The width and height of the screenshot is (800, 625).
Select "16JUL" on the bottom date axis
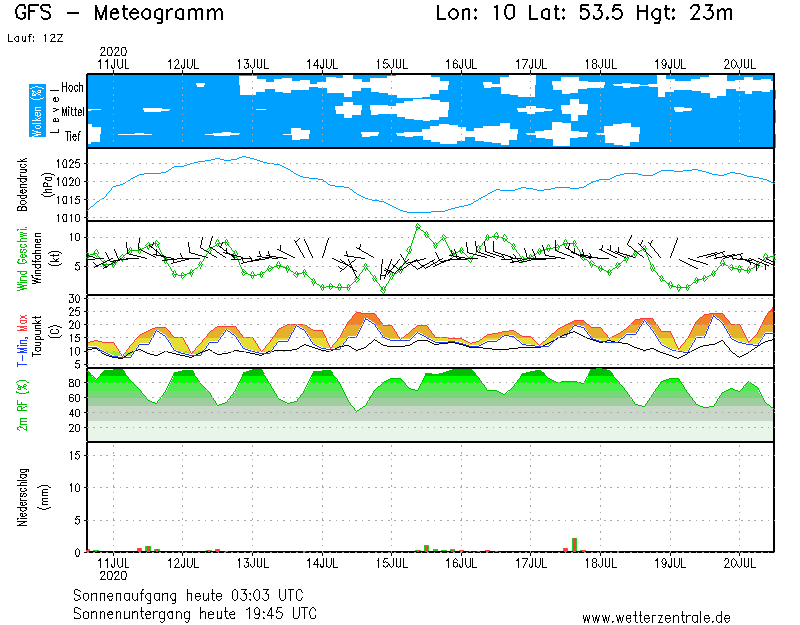[461, 563]
